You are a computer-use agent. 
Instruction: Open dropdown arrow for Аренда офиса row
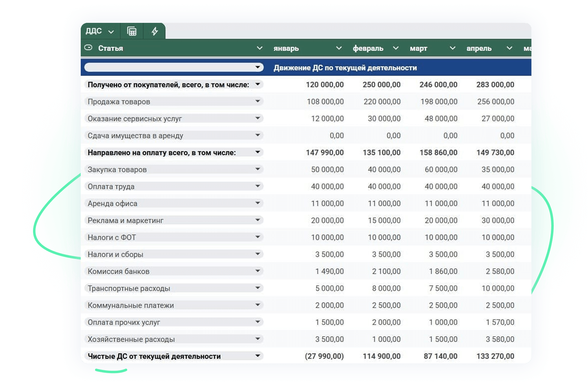pyautogui.click(x=258, y=203)
